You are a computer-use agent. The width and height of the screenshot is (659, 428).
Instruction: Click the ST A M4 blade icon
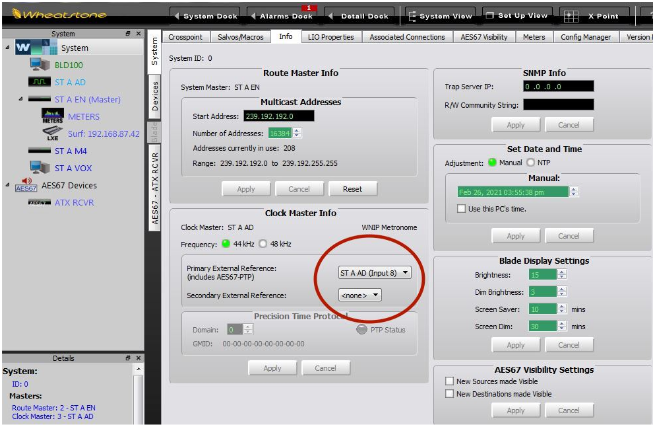(x=40, y=151)
